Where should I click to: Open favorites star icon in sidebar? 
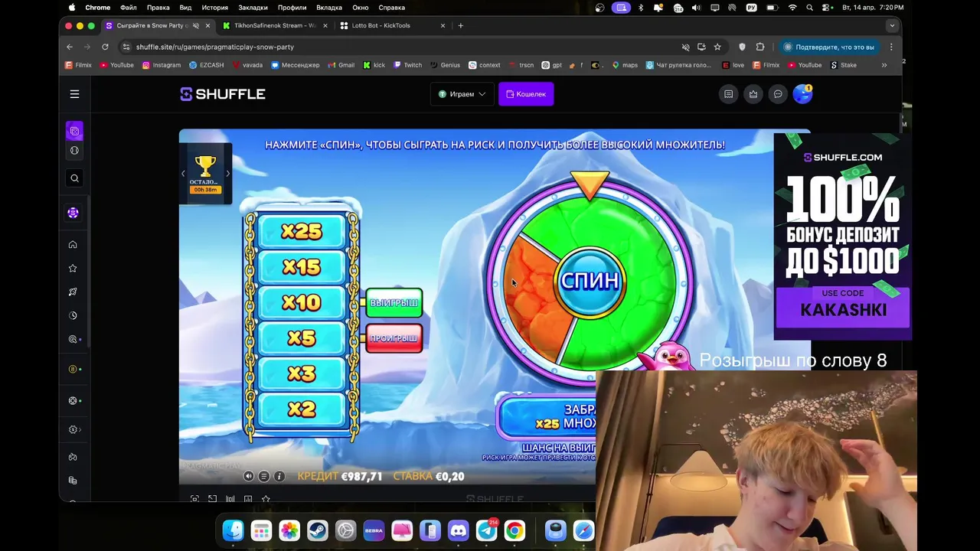point(73,269)
